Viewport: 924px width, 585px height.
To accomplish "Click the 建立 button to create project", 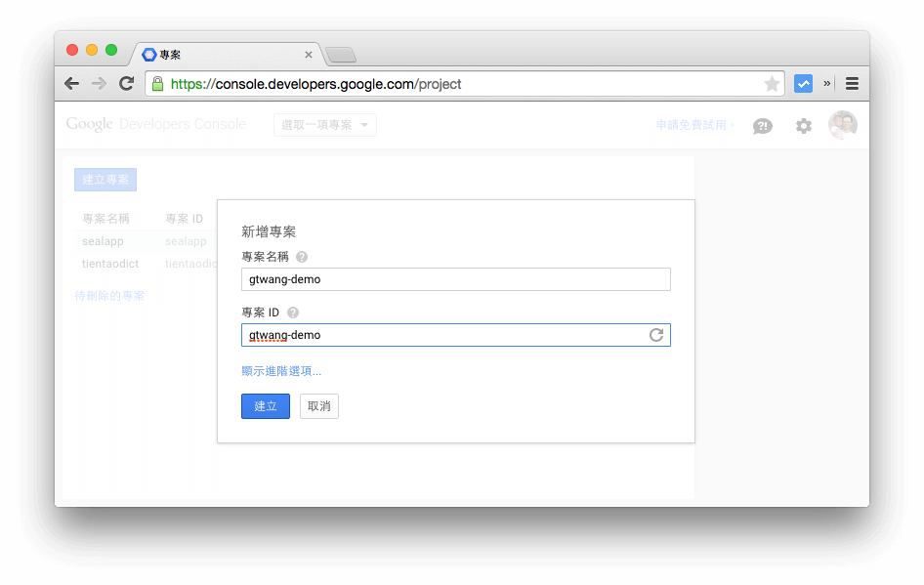I will pos(265,406).
